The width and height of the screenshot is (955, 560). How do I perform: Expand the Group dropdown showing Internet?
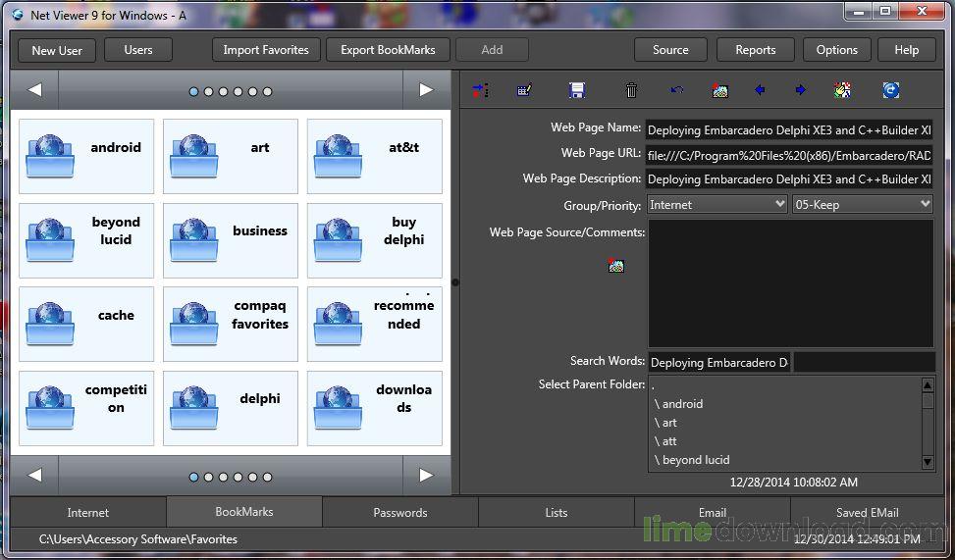point(717,204)
